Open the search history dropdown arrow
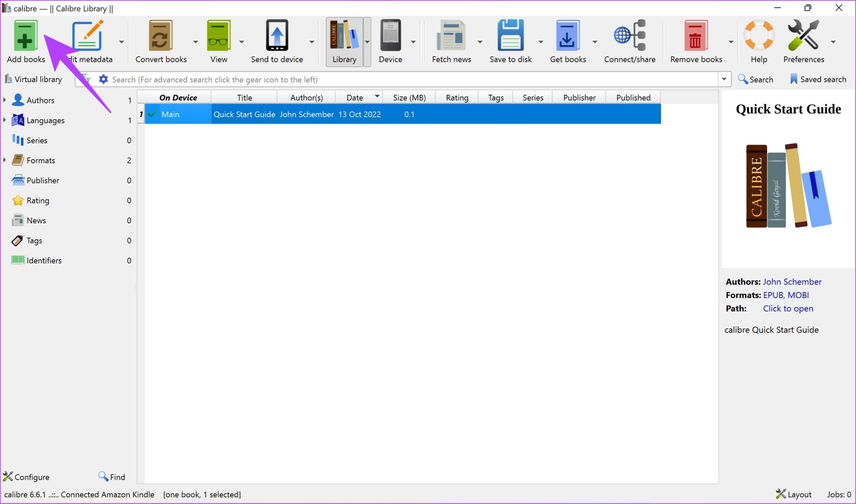856x504 pixels. (x=724, y=79)
